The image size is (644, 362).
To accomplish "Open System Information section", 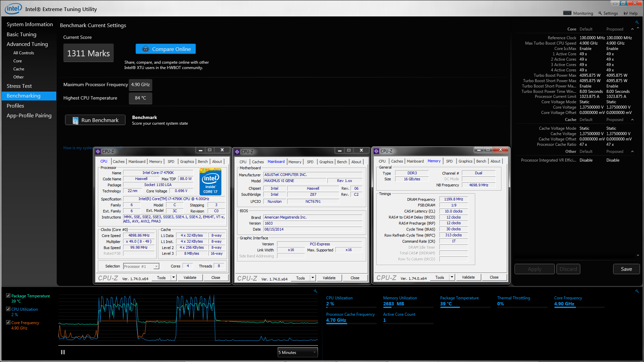I will click(x=30, y=24).
